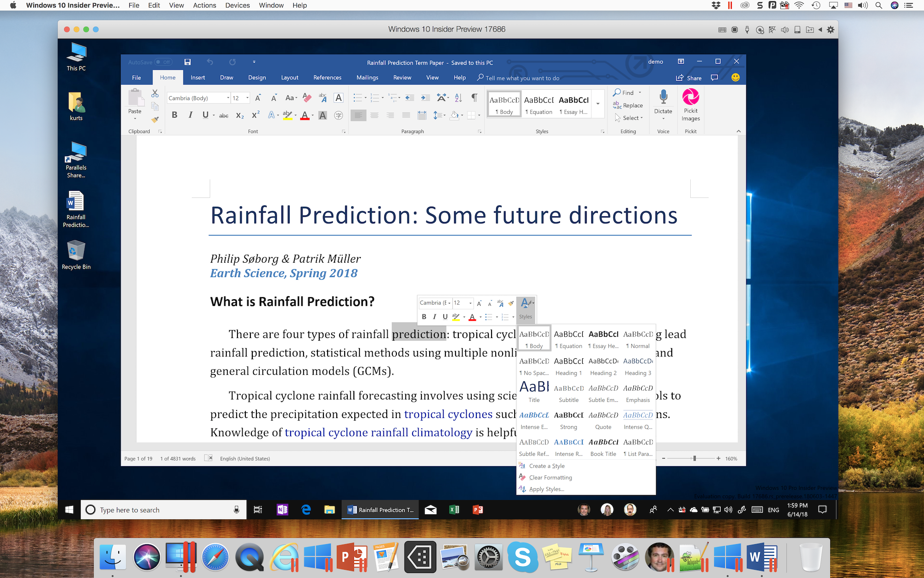
Task: Click the Show/Hide paragraph marks icon
Action: (474, 98)
